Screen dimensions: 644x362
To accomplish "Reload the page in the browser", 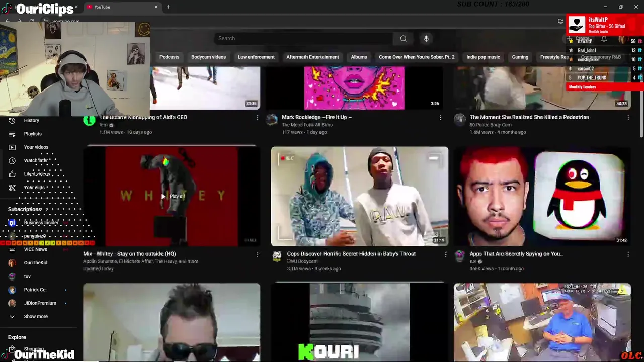I will click(x=31, y=21).
